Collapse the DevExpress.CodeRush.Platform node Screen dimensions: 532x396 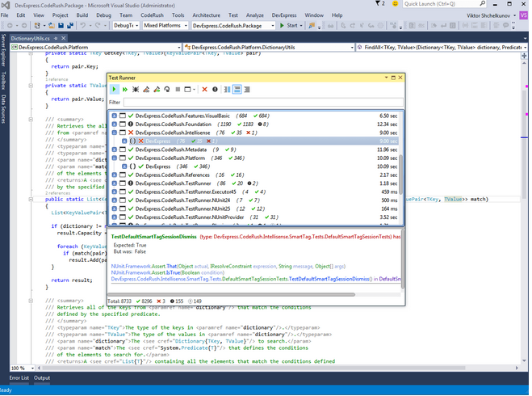115,158
